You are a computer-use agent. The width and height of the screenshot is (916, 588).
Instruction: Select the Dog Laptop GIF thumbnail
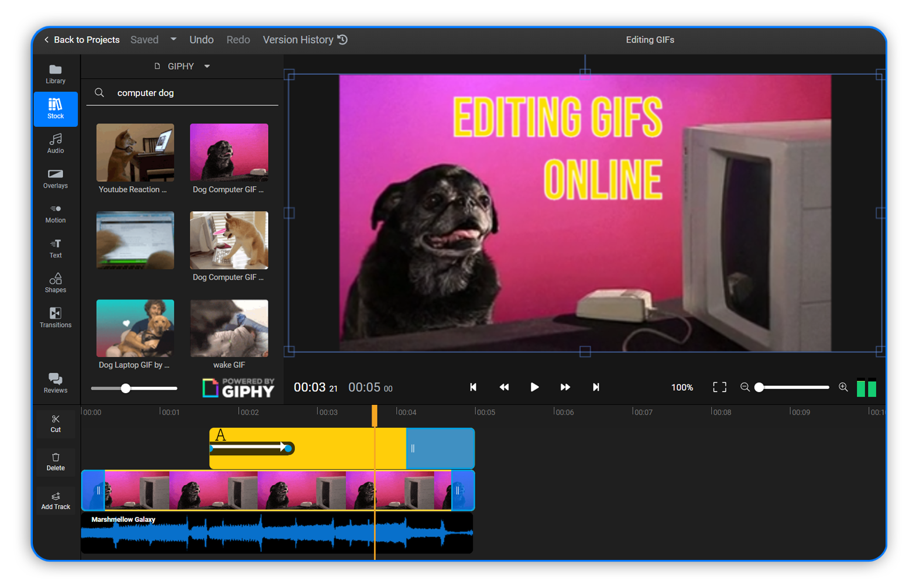[x=135, y=328]
